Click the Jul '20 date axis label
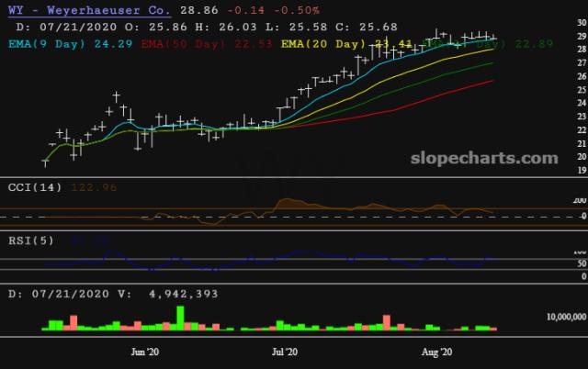 pyautogui.click(x=285, y=352)
